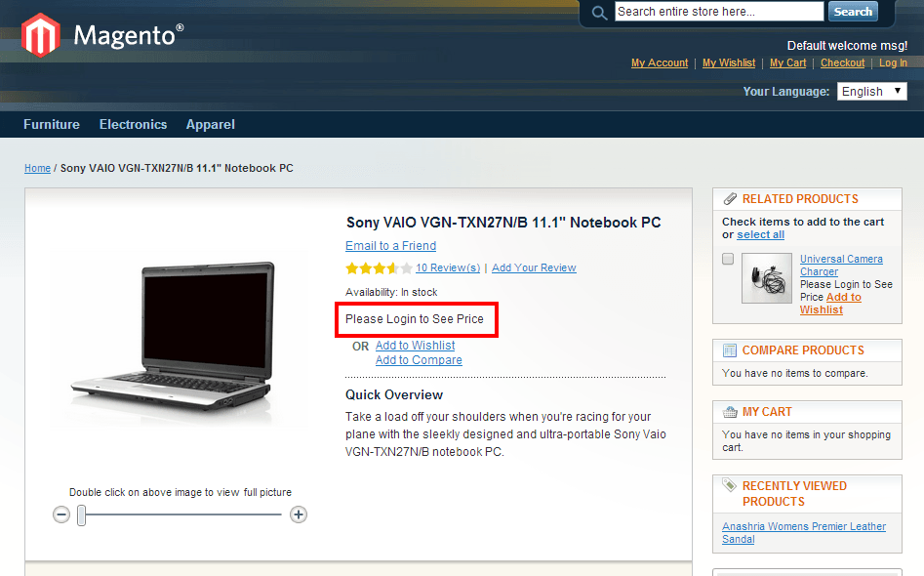
Task: Open the Apparel menu
Action: coord(211,124)
